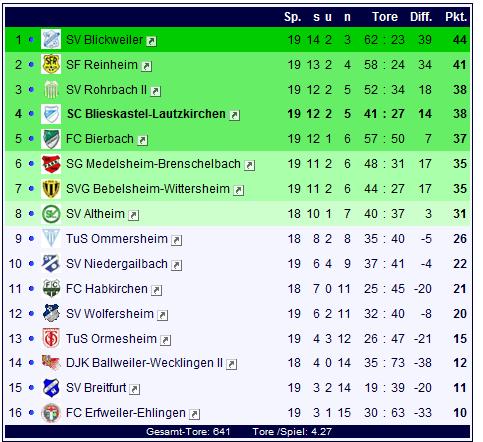Click the Pkt. column header

(456, 17)
